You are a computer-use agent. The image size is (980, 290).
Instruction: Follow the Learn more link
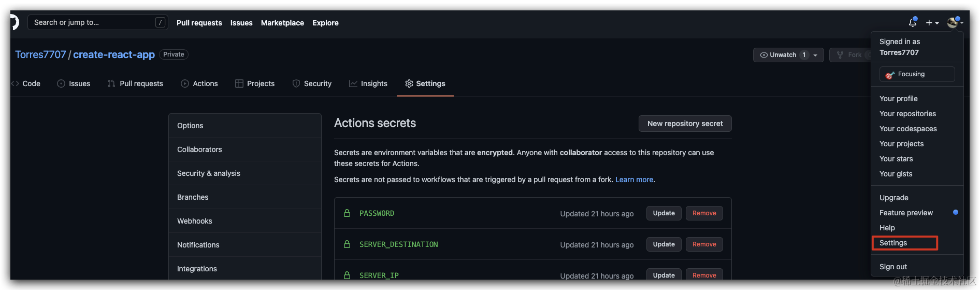[634, 179]
